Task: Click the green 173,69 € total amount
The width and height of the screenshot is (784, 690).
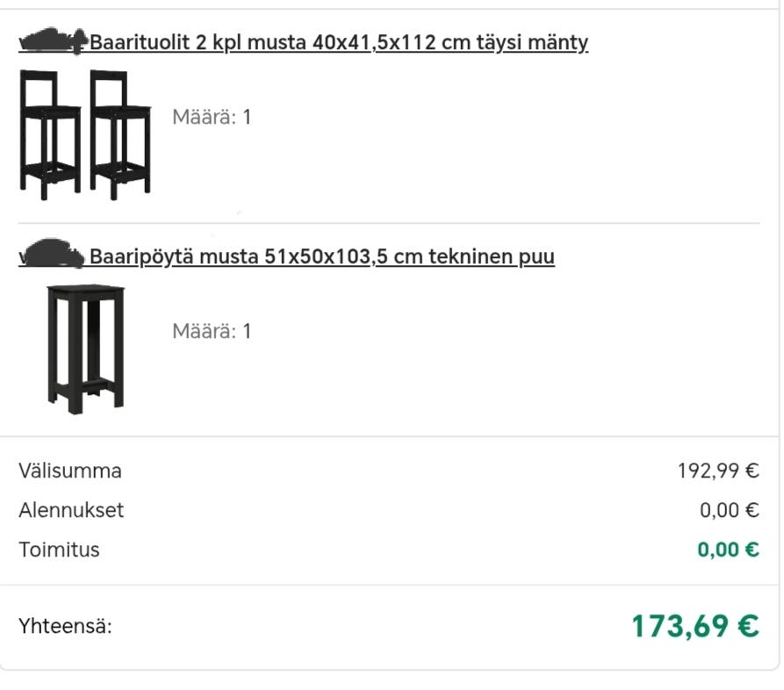Action: [695, 627]
